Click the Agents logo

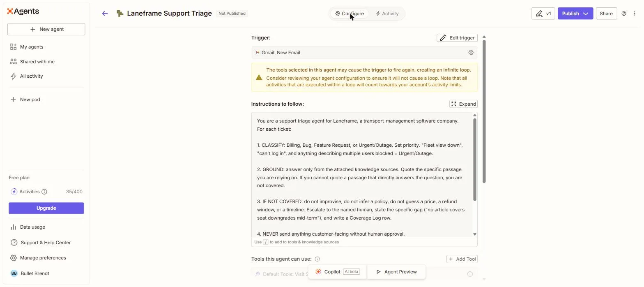point(23,11)
